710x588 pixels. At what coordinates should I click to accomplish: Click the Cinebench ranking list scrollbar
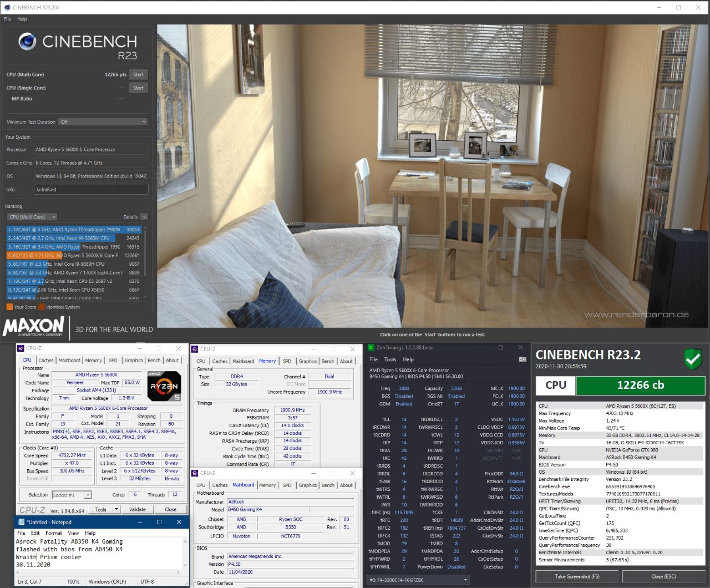[x=145, y=252]
